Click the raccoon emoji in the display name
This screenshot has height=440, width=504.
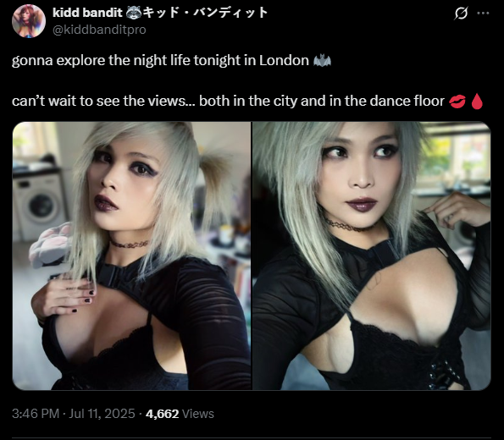[x=133, y=13]
